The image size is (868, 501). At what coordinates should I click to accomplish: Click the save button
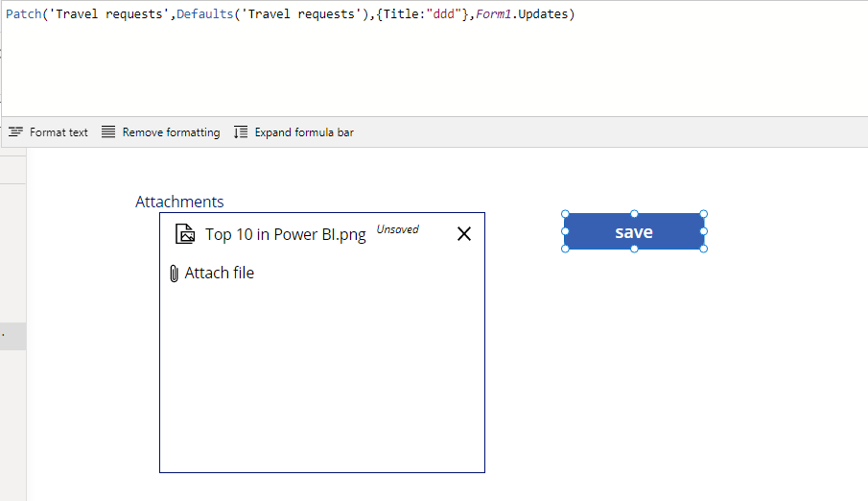(634, 231)
